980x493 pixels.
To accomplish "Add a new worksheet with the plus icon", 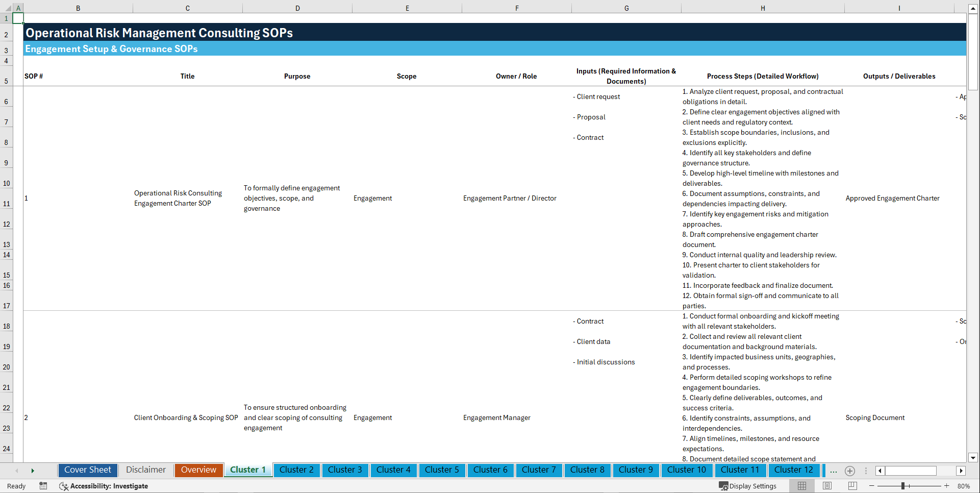I will point(849,471).
